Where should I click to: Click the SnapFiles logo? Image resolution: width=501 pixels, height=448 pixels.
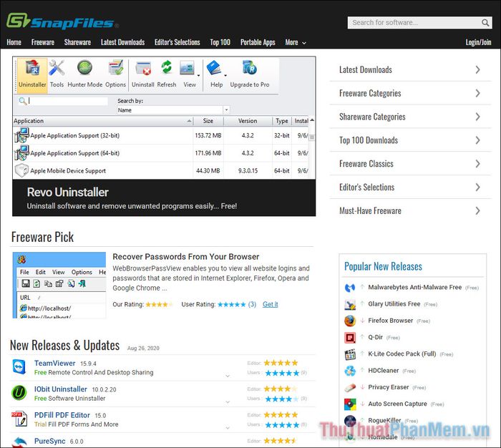coord(63,21)
